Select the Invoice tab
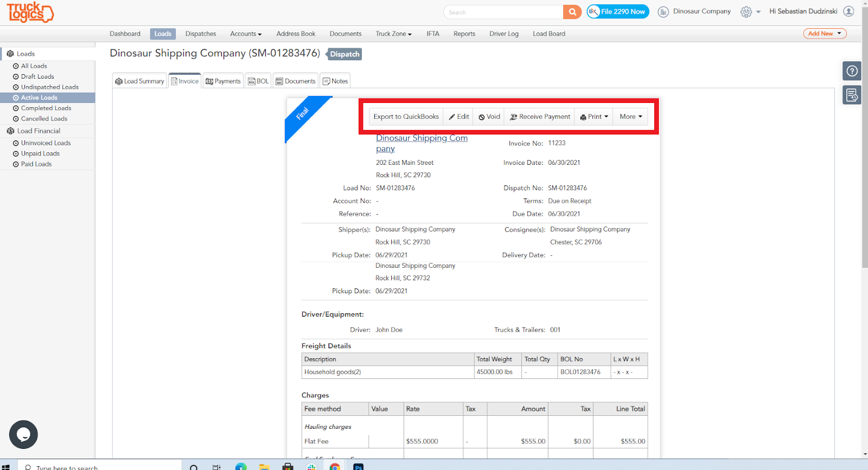Image resolution: width=868 pixels, height=470 pixels. coord(185,81)
